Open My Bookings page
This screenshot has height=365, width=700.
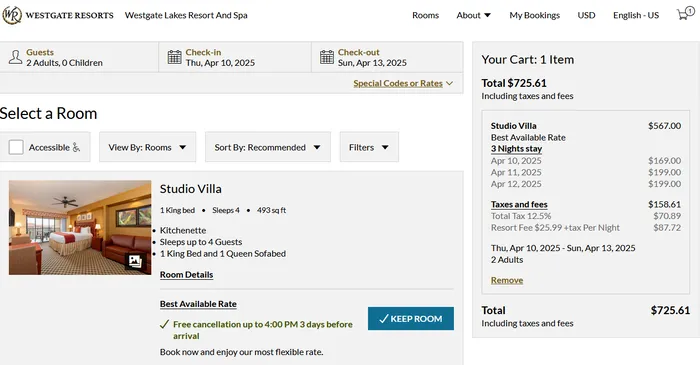tap(534, 15)
